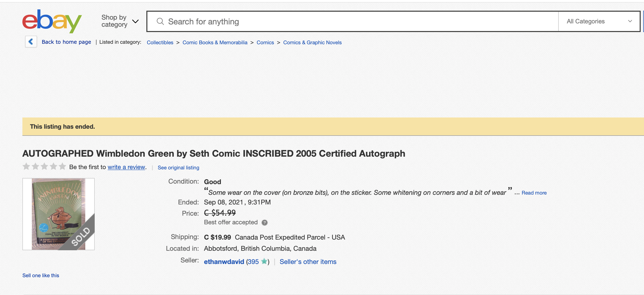This screenshot has width=644, height=295.
Task: Expand the Shop by category menu
Action: point(120,21)
